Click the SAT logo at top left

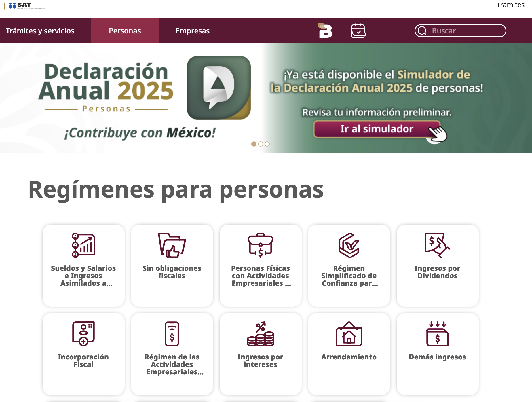click(x=26, y=5)
